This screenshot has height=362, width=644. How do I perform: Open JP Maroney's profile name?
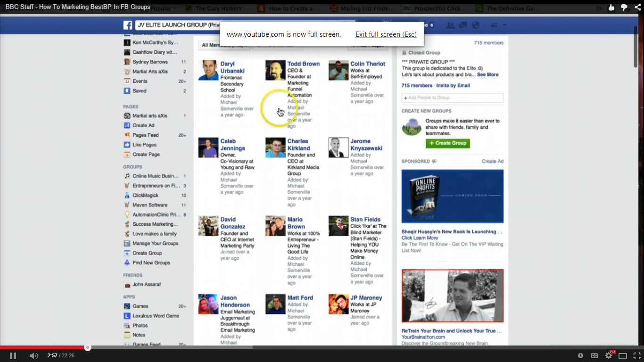(x=366, y=298)
